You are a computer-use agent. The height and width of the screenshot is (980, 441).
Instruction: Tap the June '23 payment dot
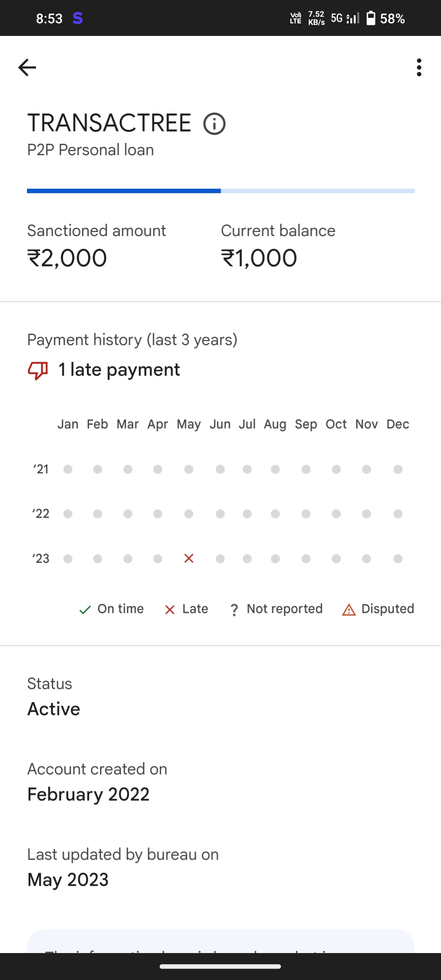[220, 558]
